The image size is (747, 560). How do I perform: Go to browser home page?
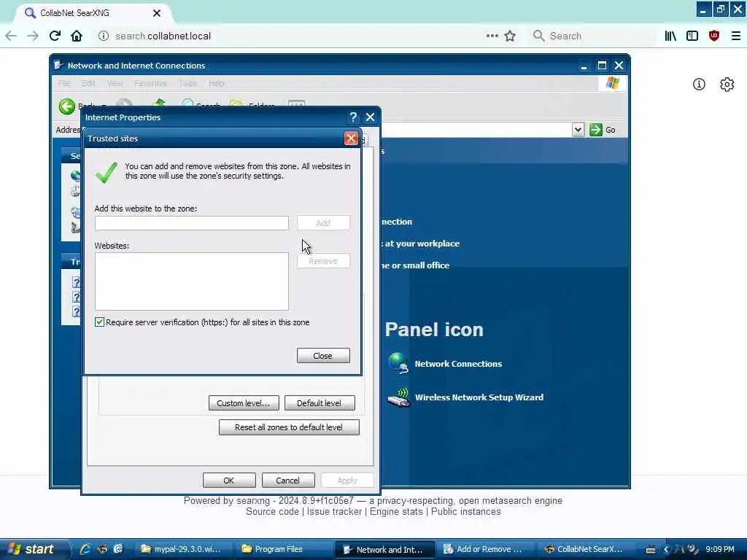coord(77,36)
